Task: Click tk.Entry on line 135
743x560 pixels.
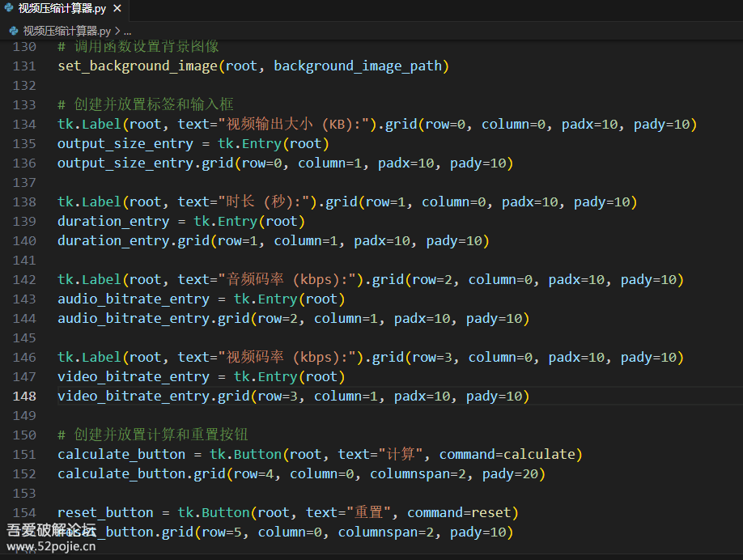Action: (x=249, y=144)
